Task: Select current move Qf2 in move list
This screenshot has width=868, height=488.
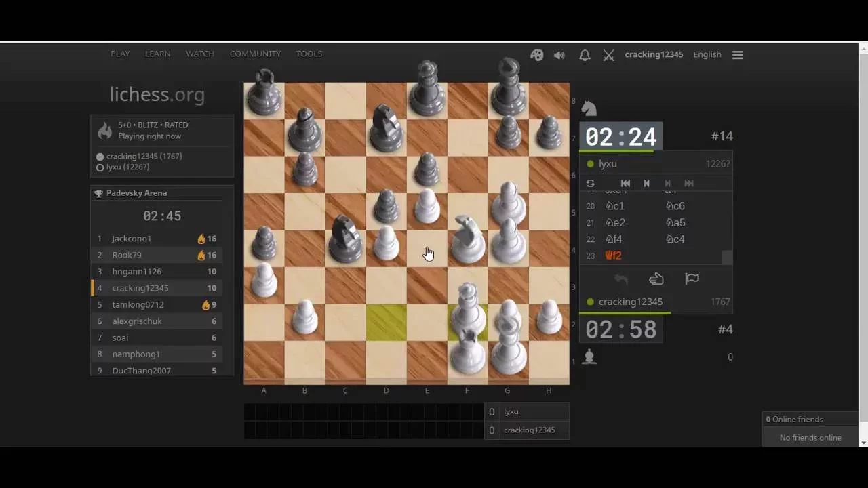Action: point(613,256)
